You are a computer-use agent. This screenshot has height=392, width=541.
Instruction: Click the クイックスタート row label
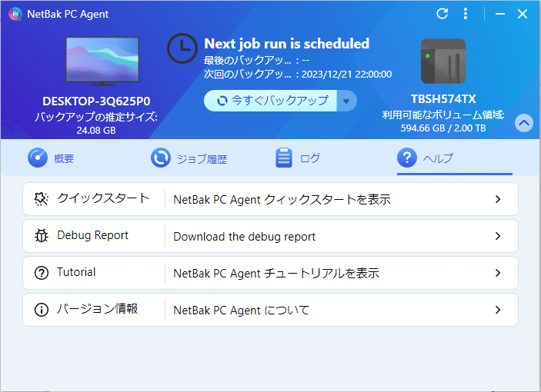pos(103,198)
